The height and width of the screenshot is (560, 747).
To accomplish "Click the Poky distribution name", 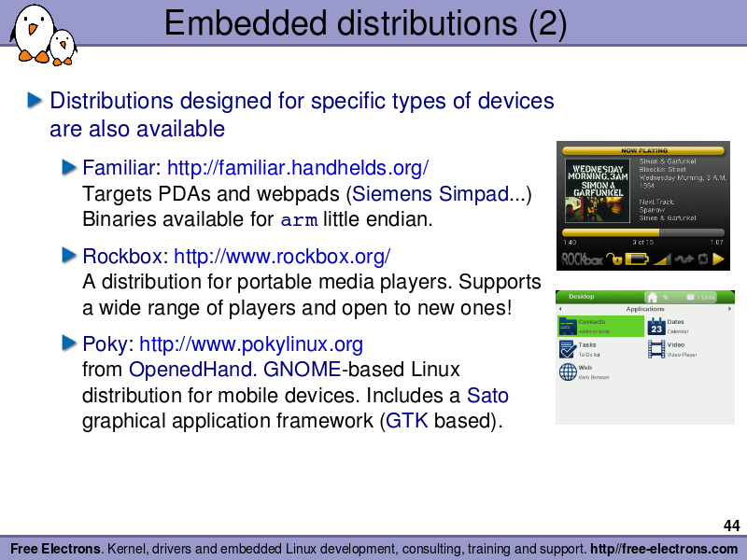I will click(x=105, y=343).
